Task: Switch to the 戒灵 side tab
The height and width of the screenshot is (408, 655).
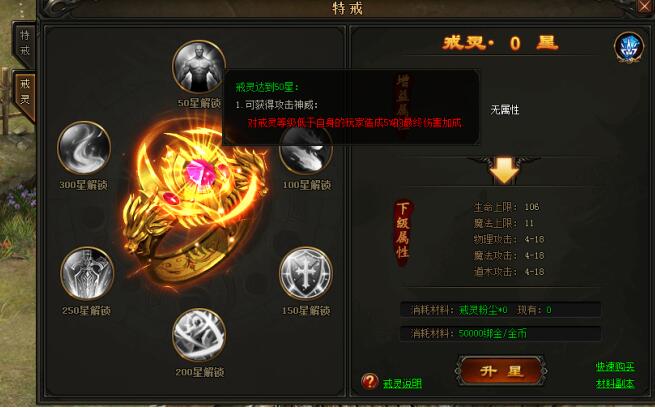Action: (25, 93)
